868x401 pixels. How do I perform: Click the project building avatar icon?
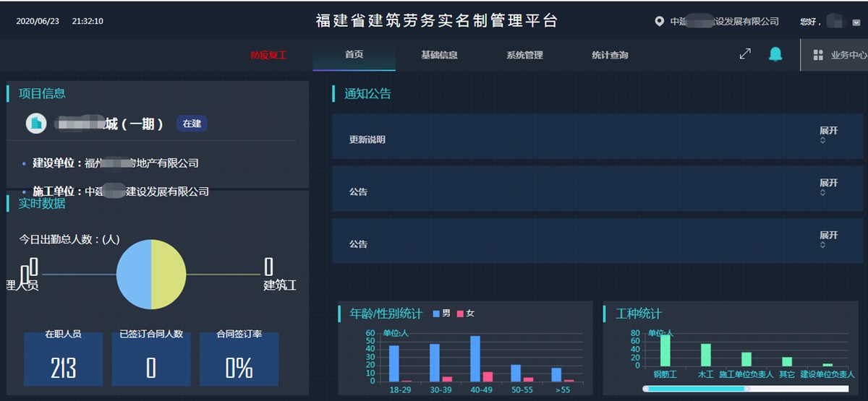tap(36, 124)
